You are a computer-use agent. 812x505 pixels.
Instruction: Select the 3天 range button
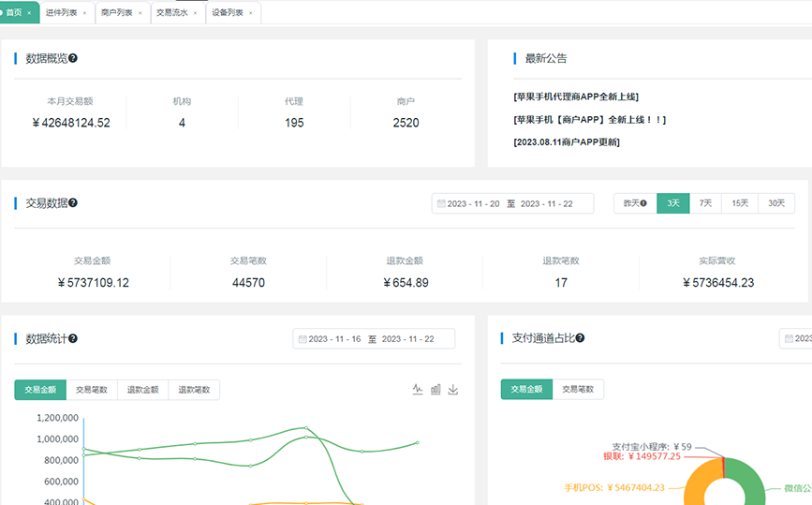click(673, 203)
